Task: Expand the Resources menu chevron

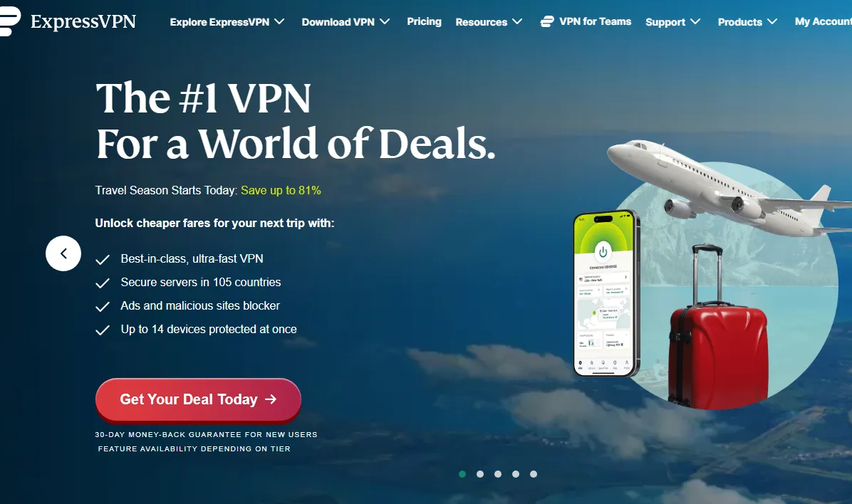Action: point(517,22)
